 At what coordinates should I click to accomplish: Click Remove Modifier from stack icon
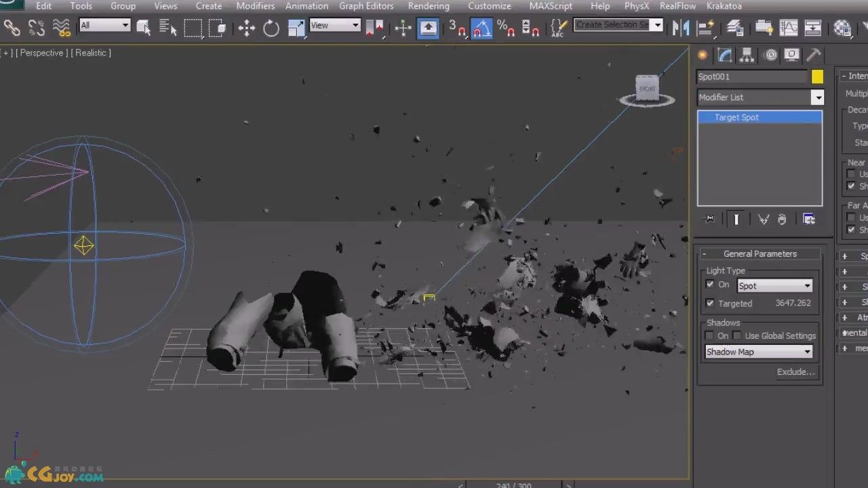coord(782,219)
